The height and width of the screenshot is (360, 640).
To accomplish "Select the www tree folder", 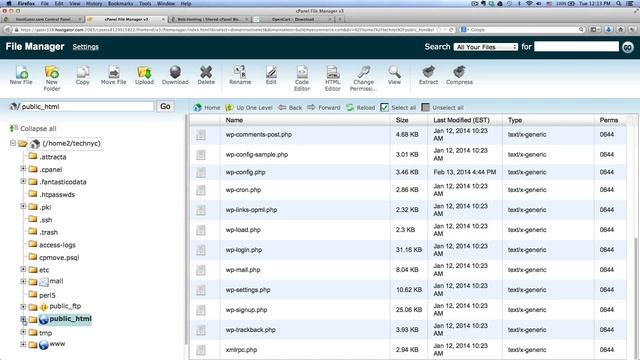I will (57, 344).
